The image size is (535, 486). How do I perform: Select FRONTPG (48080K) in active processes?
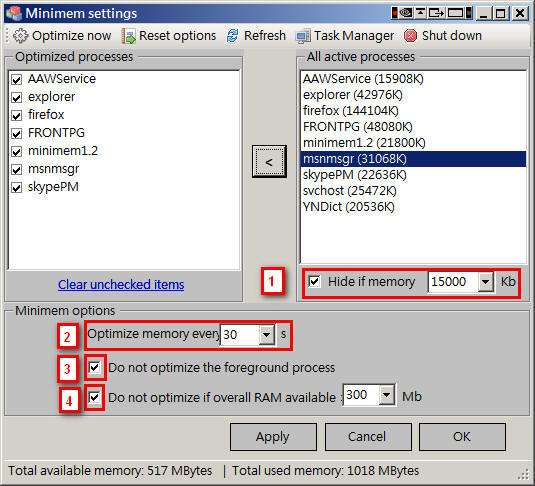coord(413,127)
